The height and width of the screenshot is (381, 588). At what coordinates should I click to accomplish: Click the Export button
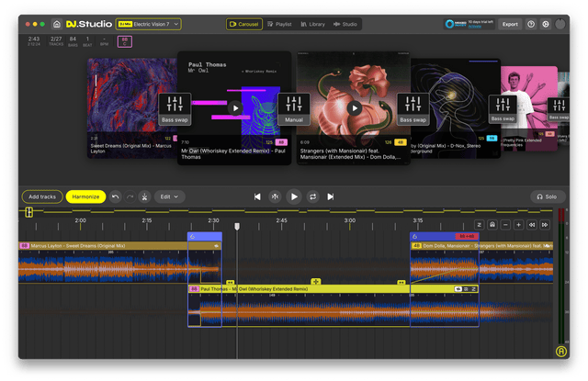[x=510, y=24]
